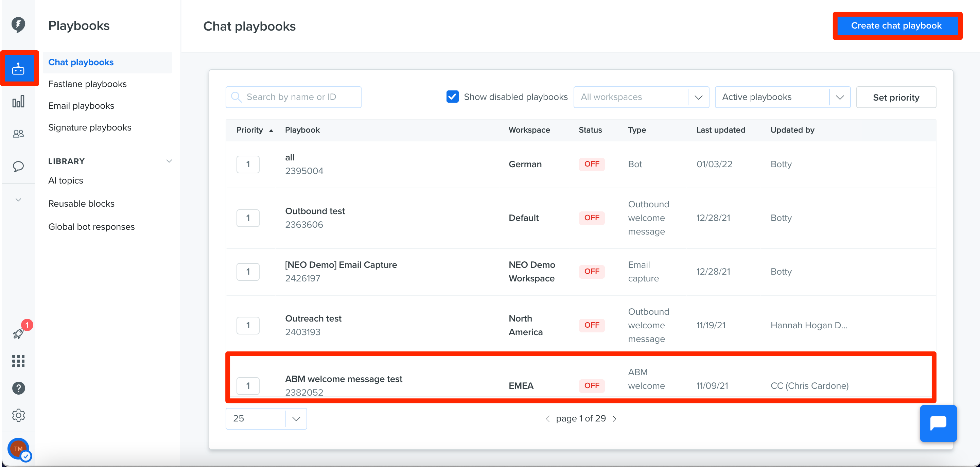Open the Active playbooks dropdown
The width and height of the screenshot is (980, 467).
tap(783, 97)
